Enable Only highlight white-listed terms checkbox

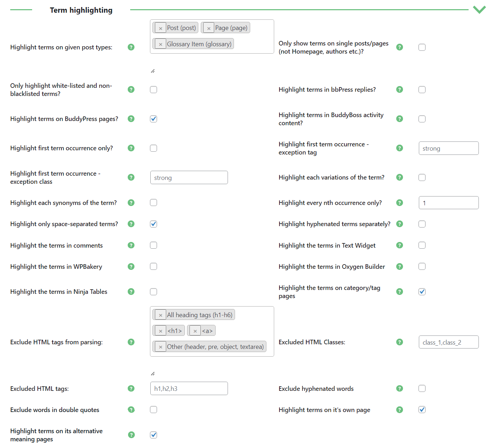coord(153,90)
